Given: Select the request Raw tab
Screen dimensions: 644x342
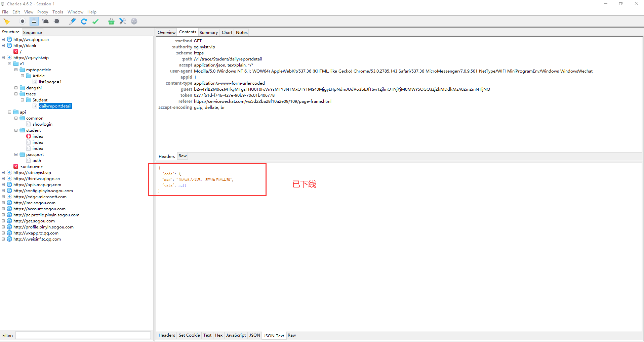Looking at the screenshot, I should click(183, 156).
